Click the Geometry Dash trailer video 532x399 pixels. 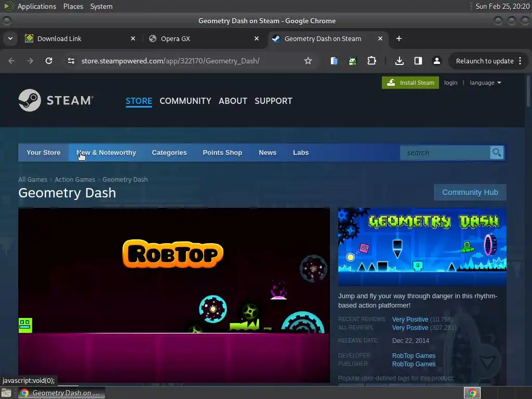click(174, 295)
